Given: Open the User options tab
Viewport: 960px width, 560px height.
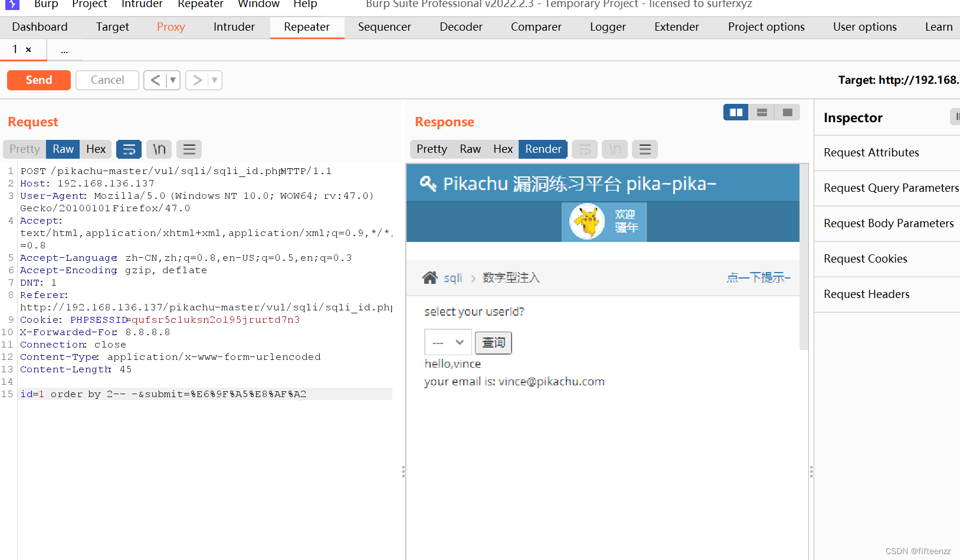Looking at the screenshot, I should click(865, 27).
